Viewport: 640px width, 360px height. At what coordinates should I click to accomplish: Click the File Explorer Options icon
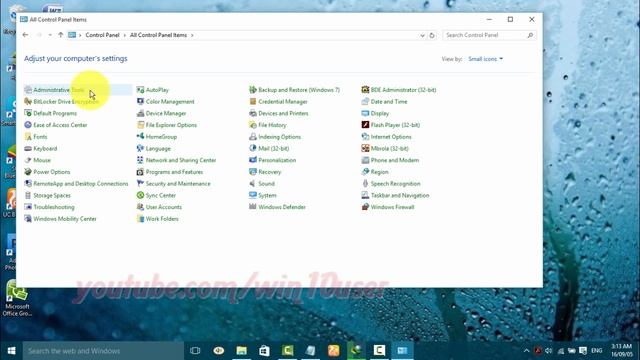click(140, 125)
